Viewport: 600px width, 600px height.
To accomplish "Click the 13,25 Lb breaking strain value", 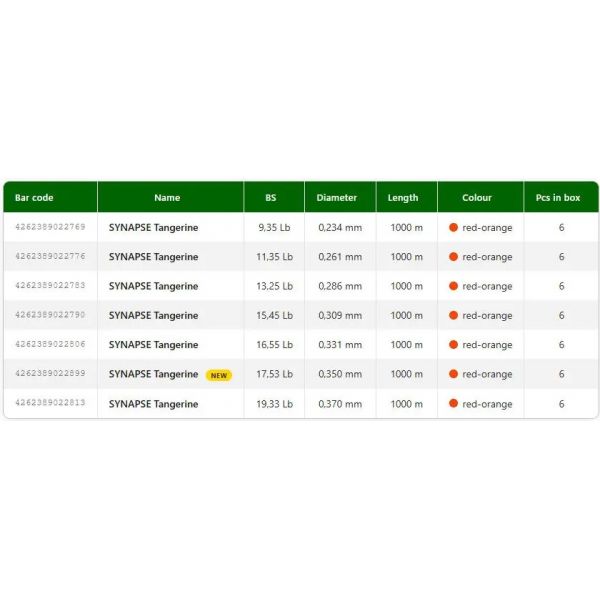I will point(274,286).
